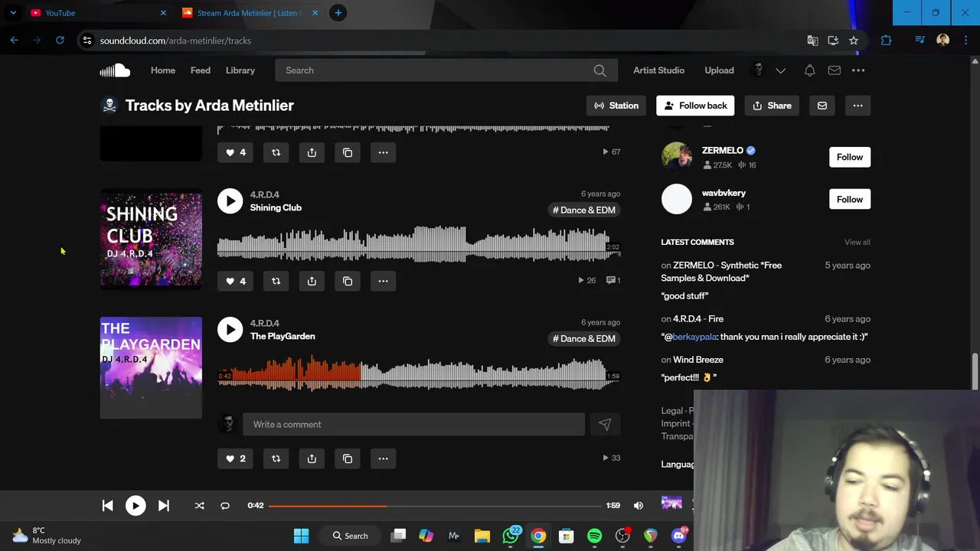Click the Share profile button
The width and height of the screenshot is (980, 551).
pyautogui.click(x=772, y=106)
